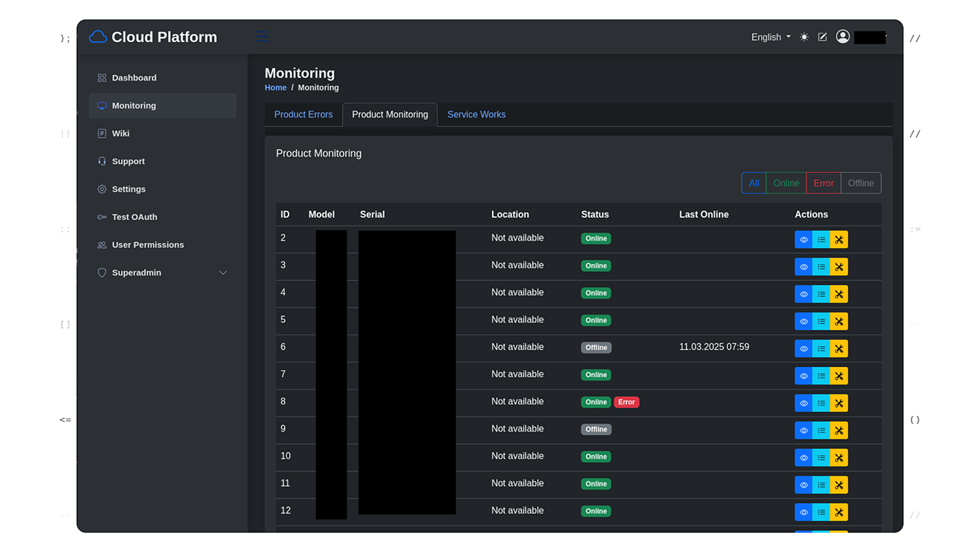Click the eye icon for ID 10
Viewport: 980px width, 552px height.
[804, 458]
